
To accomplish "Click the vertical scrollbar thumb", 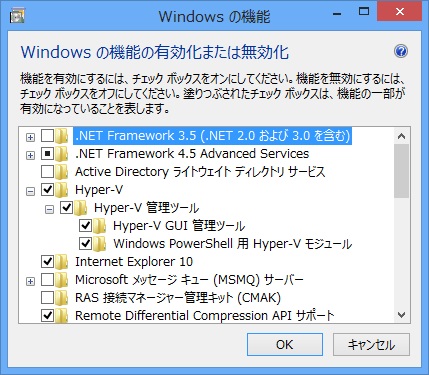I will coord(401,171).
